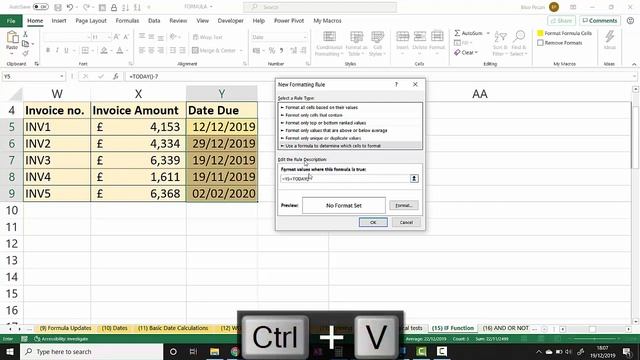Screen dimensions: 640x360
Task: Toggle the AutoSave switch
Action: pyautogui.click(x=40, y=7)
